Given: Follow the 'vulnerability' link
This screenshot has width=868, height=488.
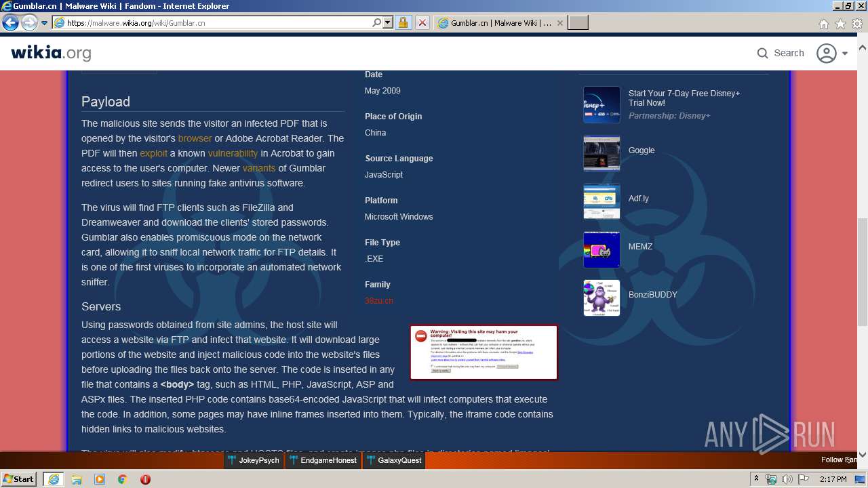Looking at the screenshot, I should (233, 153).
